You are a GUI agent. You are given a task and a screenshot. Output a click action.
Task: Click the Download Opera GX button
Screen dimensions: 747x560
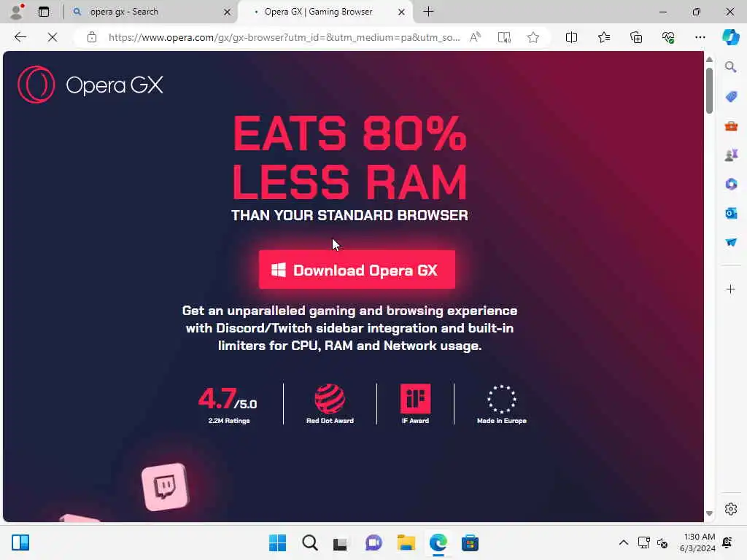coord(357,270)
